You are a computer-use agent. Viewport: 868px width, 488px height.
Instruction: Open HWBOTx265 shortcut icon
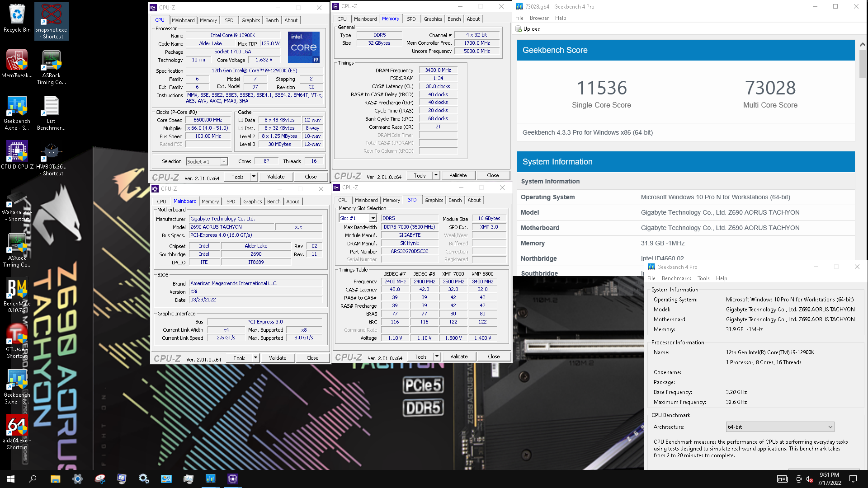click(52, 159)
